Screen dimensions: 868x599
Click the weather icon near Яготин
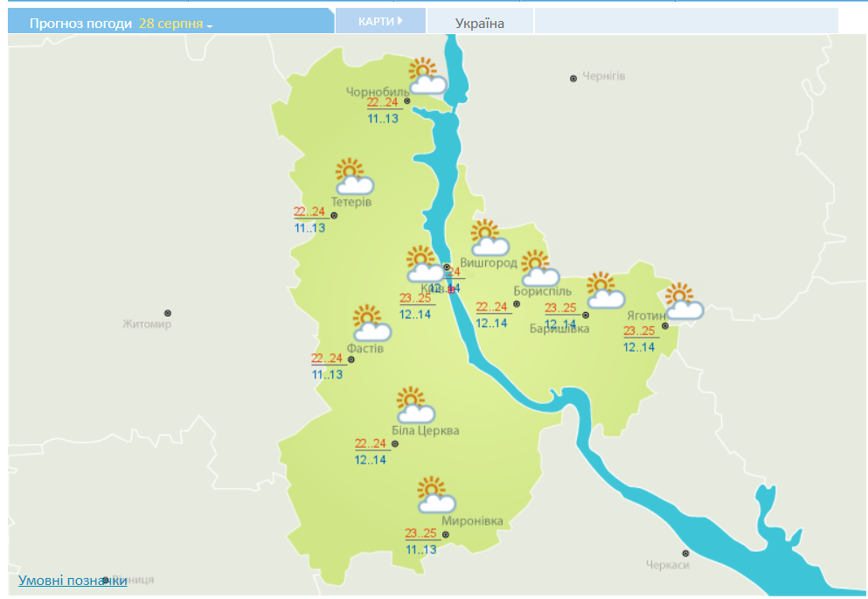(684, 301)
